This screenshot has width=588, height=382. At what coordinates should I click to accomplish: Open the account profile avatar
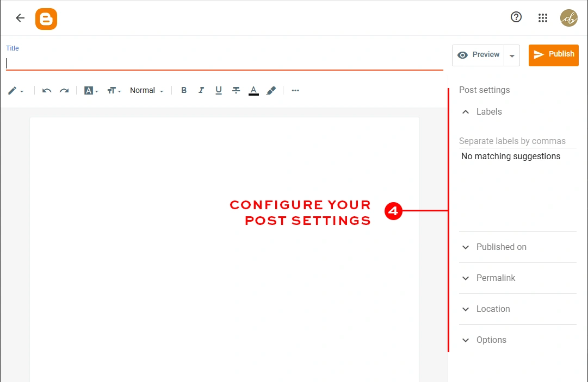pyautogui.click(x=569, y=18)
